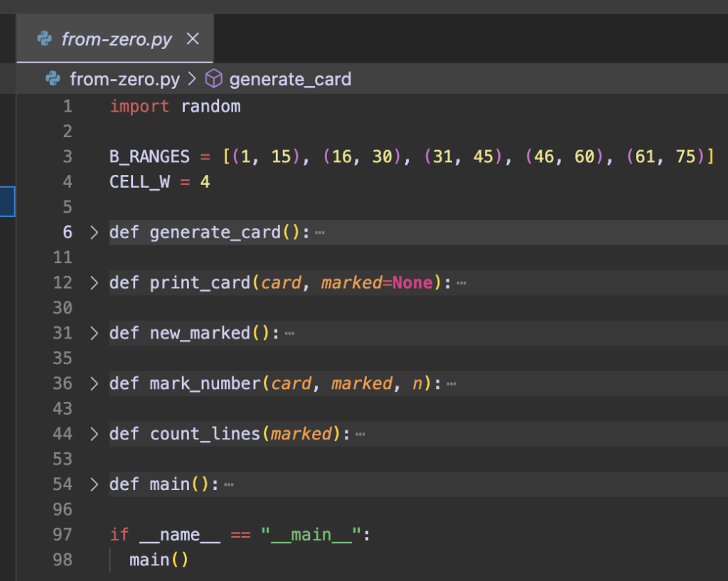This screenshot has width=728, height=581.
Task: Click the folded-code ellipsis after generate_card()
Action: [319, 233]
